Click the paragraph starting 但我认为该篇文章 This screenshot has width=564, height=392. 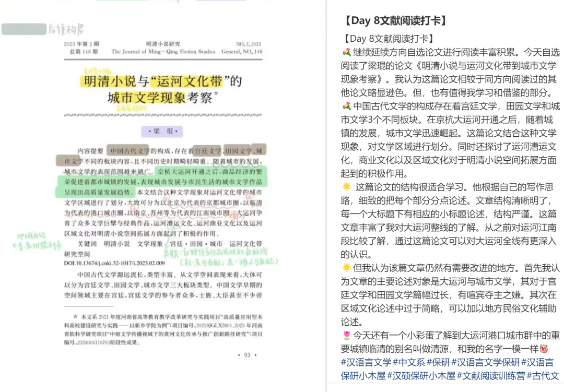(450, 294)
